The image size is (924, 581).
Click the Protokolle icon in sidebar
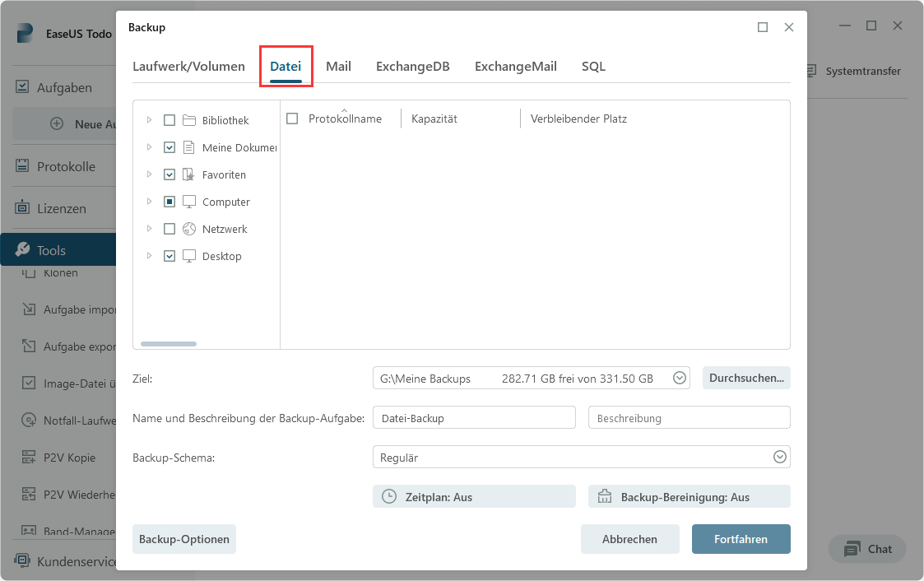click(24, 166)
